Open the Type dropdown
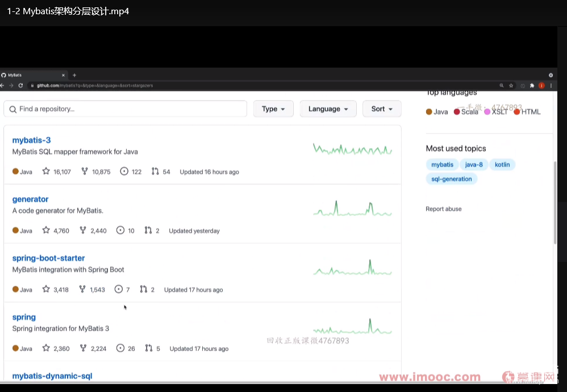The image size is (567, 392). click(x=273, y=109)
